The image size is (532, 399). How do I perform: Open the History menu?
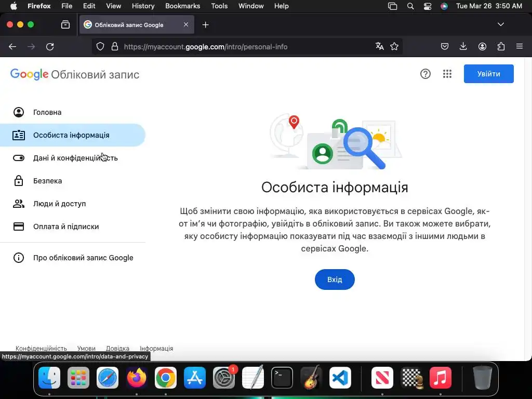143,6
